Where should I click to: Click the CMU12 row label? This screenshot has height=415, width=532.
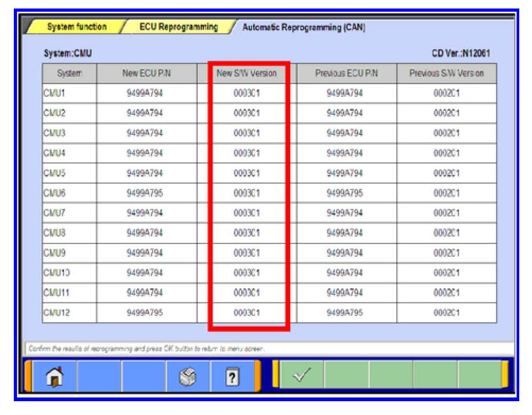(69, 313)
